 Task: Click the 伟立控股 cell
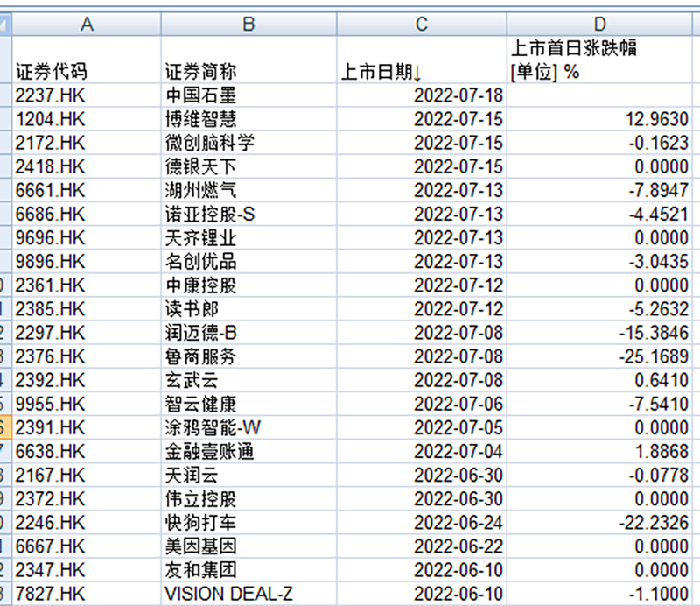(x=248, y=498)
